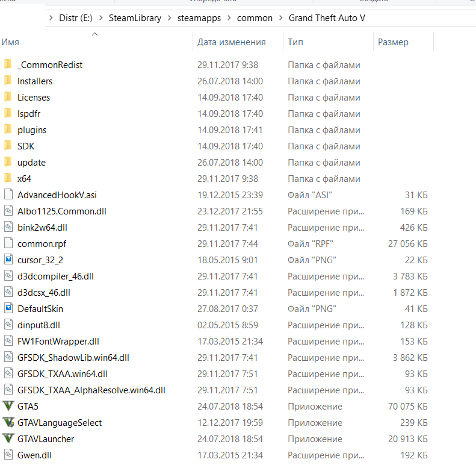
Task: Select the file name Gwen.dll
Action: pyautogui.click(x=34, y=455)
